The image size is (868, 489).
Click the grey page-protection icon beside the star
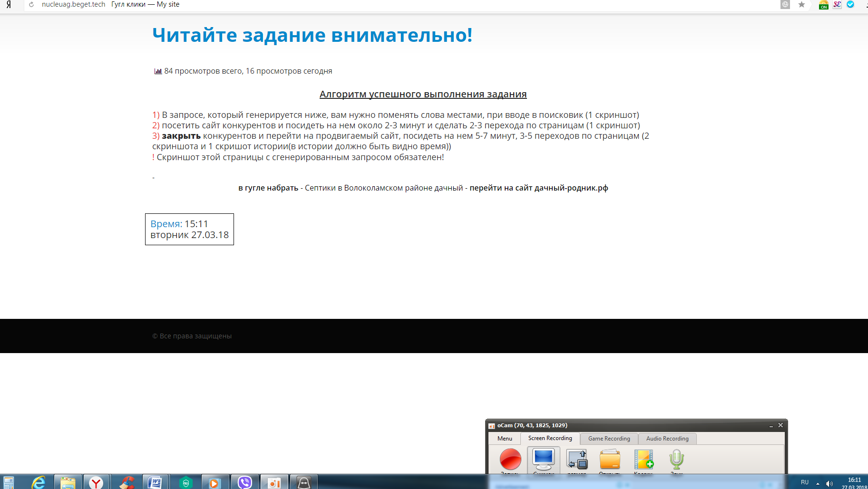[785, 5]
